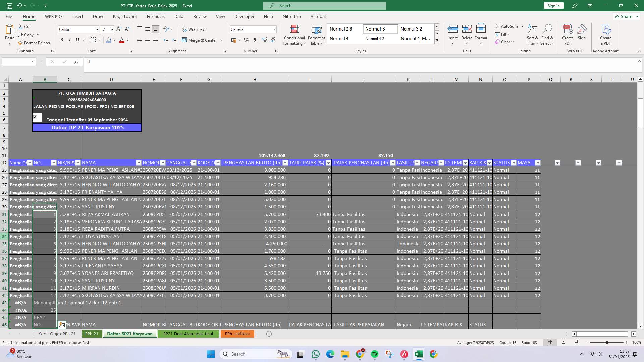Open the Fill Color dropdown arrow
This screenshot has height=362, width=644.
point(114,40)
